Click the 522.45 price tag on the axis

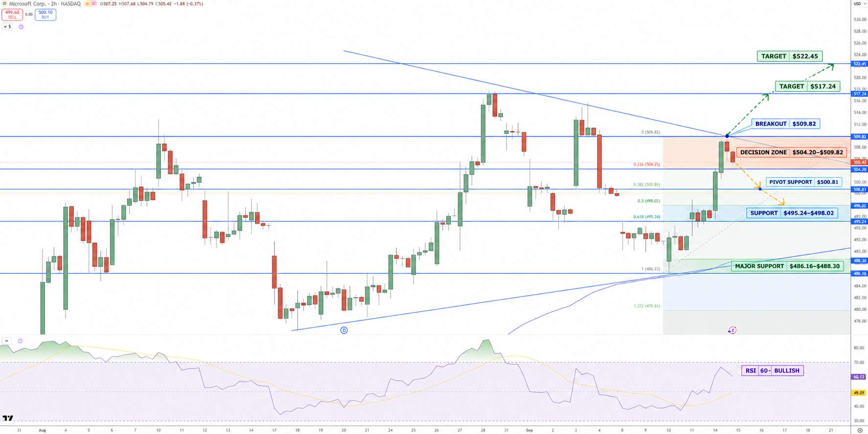(x=860, y=64)
